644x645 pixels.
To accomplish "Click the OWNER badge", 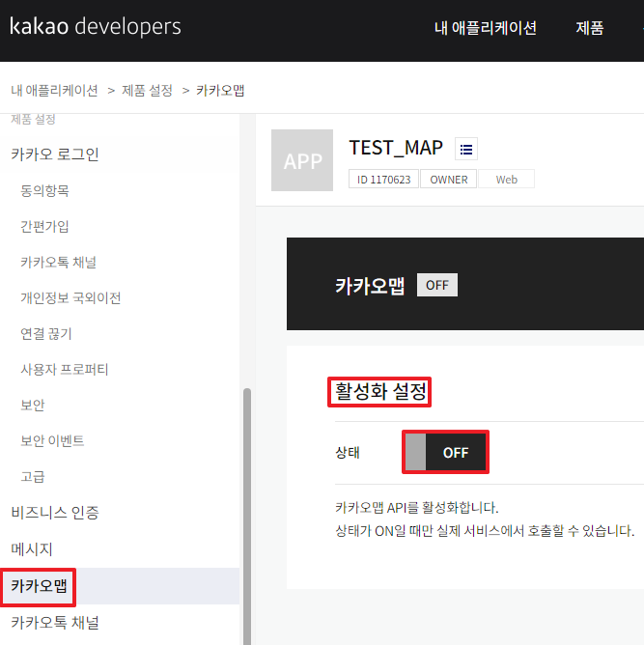I will click(x=449, y=180).
